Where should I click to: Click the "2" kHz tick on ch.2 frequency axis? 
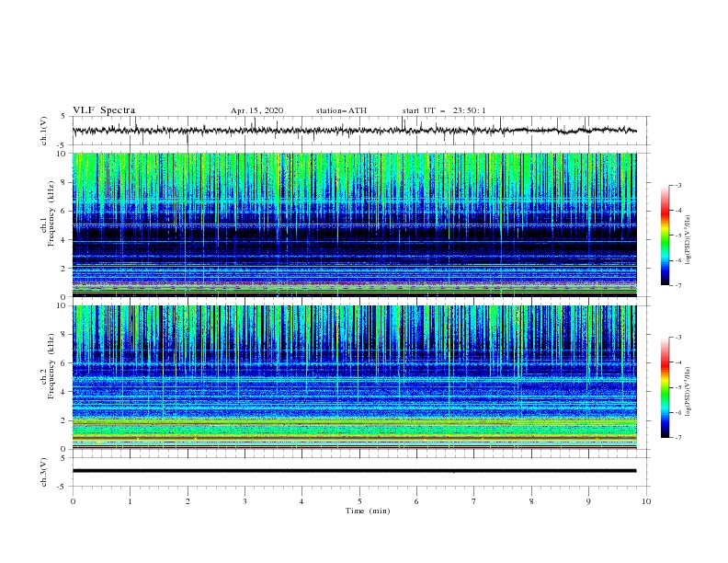tap(64, 420)
